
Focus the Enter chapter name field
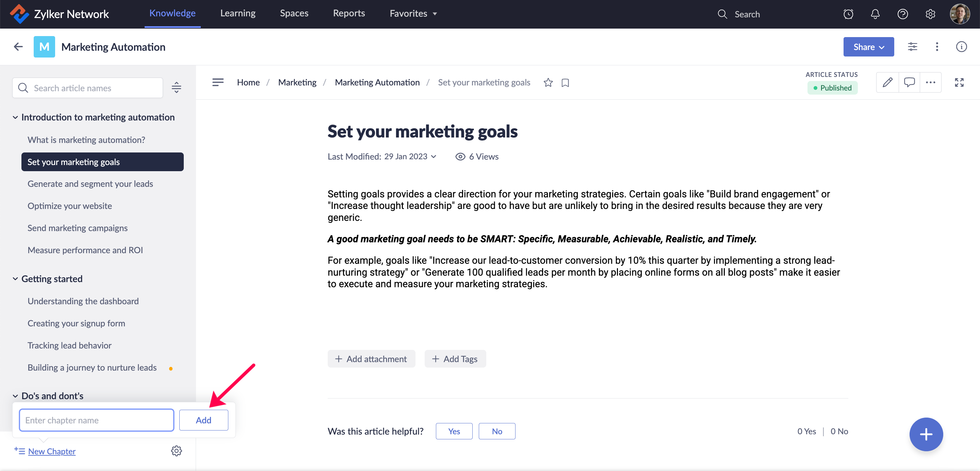(x=96, y=420)
